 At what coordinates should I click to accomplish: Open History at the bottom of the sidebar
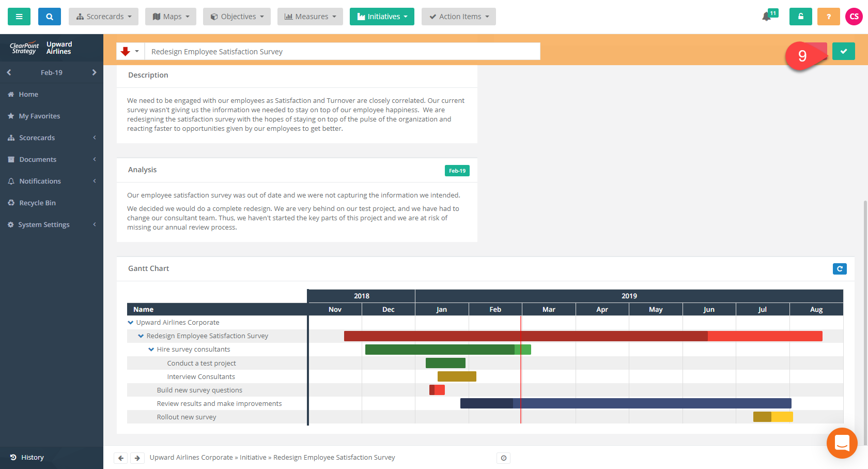[x=28, y=457]
